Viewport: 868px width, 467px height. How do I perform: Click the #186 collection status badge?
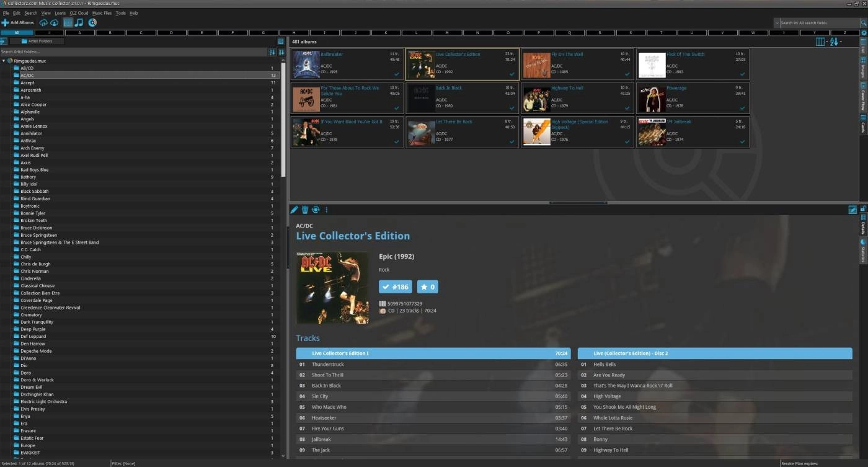(x=396, y=287)
